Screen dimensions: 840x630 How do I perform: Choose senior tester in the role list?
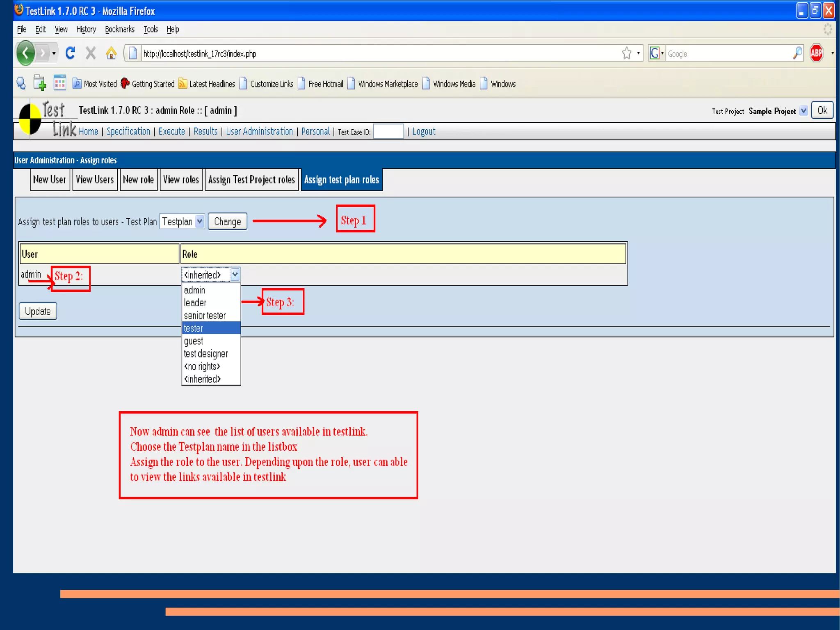[211, 316]
